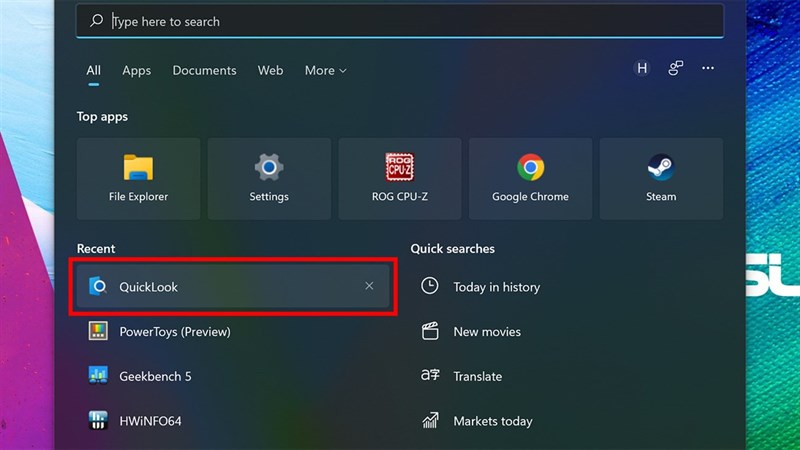800x450 pixels.
Task: Switch to the Documents tab
Action: [204, 70]
